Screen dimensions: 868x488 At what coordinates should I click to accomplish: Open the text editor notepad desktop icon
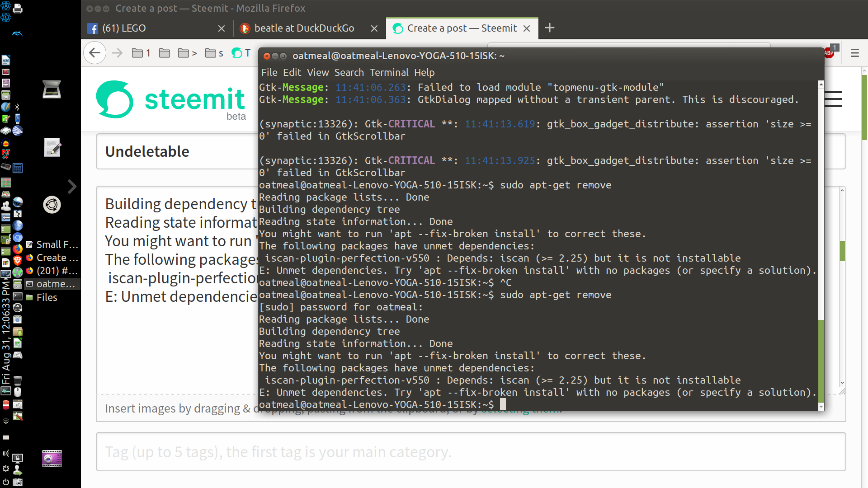(x=52, y=147)
